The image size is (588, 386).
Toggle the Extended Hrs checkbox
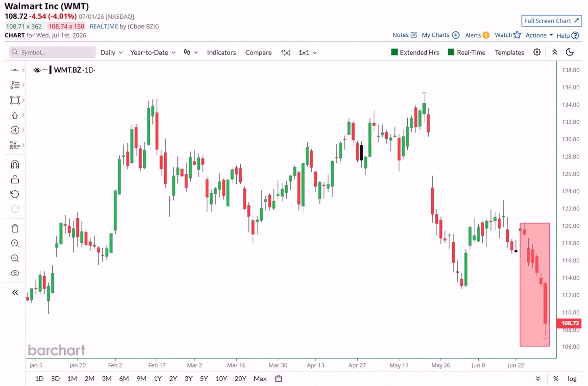[x=394, y=52]
